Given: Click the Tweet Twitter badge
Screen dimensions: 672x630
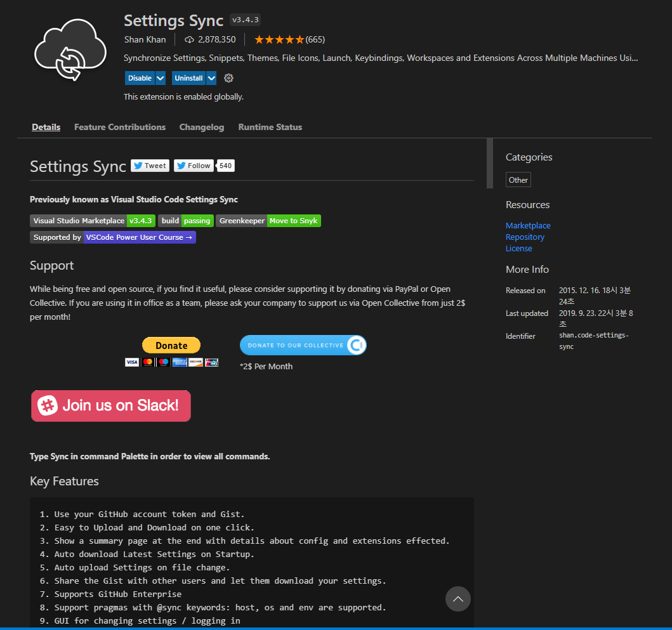Looking at the screenshot, I should point(150,166).
